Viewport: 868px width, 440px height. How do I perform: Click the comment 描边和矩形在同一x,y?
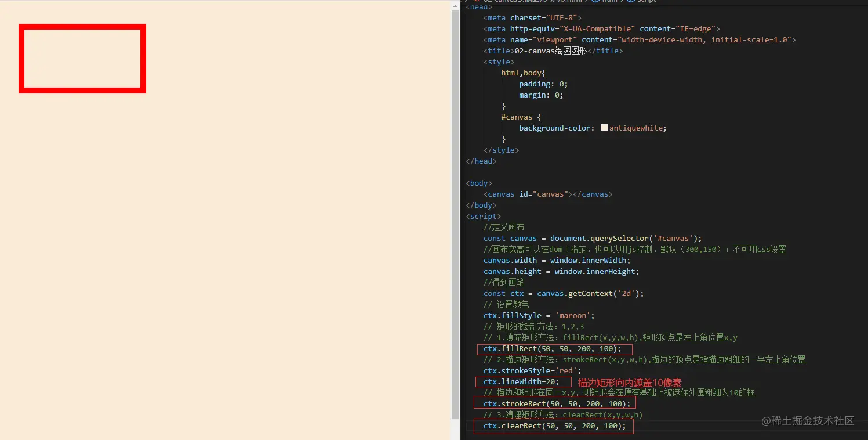(x=619, y=392)
